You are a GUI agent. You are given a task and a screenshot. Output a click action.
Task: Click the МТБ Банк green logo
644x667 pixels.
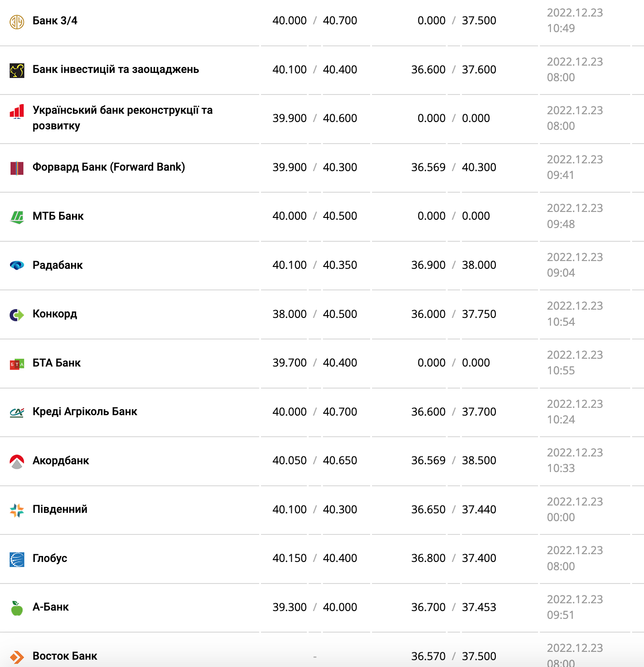17,217
